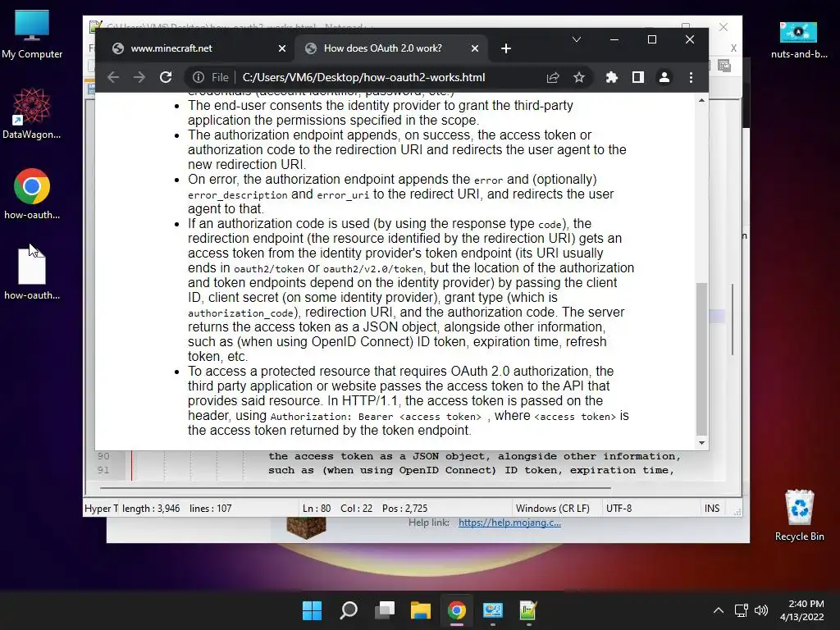
Task: Close the Notepad++ window behind Chrome
Action: pyautogui.click(x=724, y=27)
